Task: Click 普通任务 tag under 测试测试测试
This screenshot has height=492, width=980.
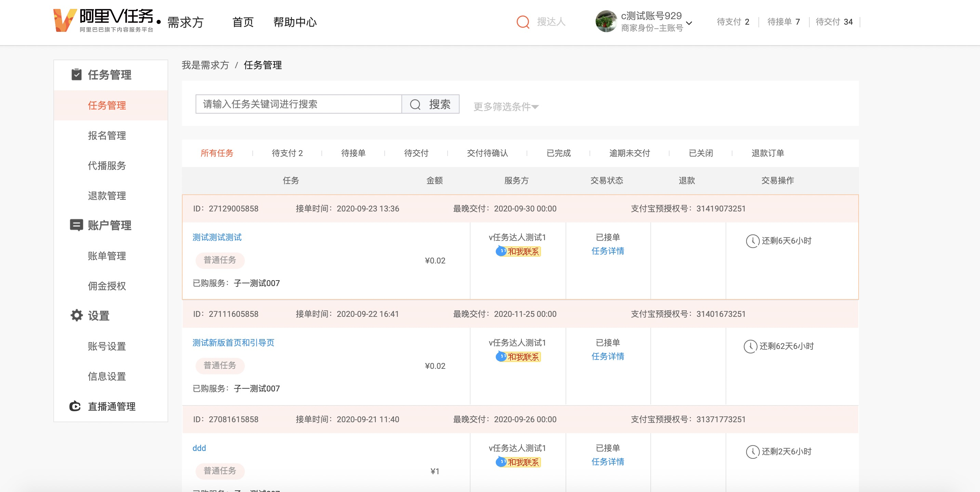Action: pyautogui.click(x=220, y=260)
